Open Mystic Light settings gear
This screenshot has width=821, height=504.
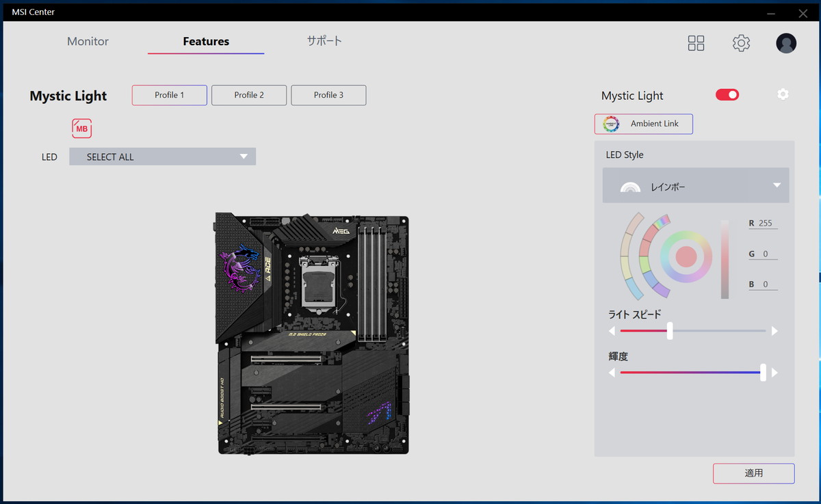[783, 94]
